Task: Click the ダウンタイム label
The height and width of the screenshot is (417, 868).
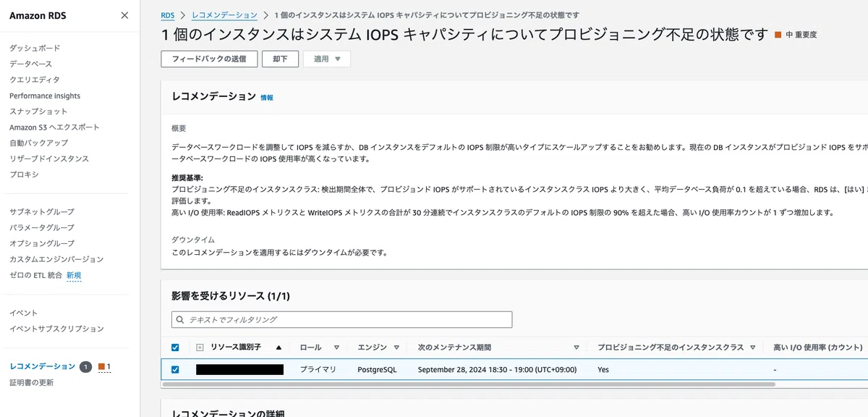Action: click(192, 239)
